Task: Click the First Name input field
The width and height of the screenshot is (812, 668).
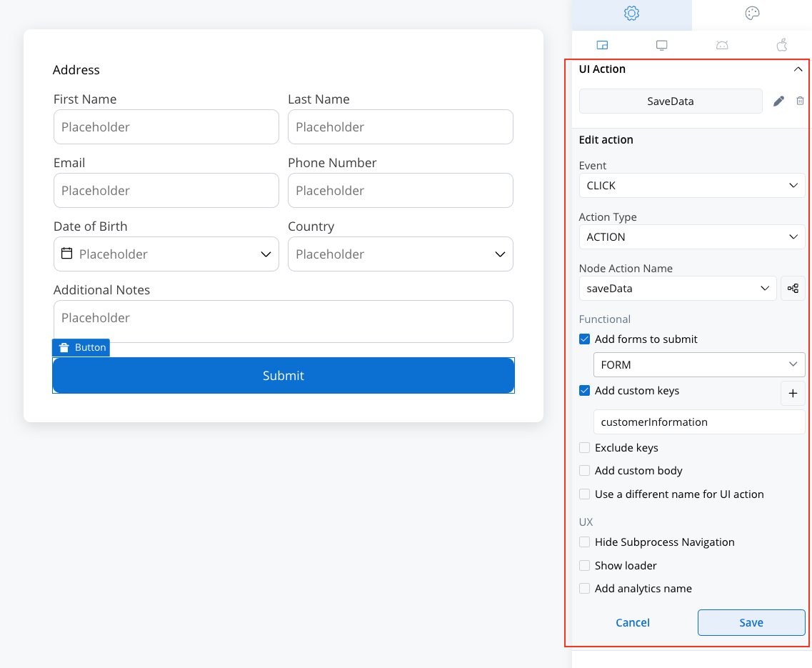Action: pos(166,127)
